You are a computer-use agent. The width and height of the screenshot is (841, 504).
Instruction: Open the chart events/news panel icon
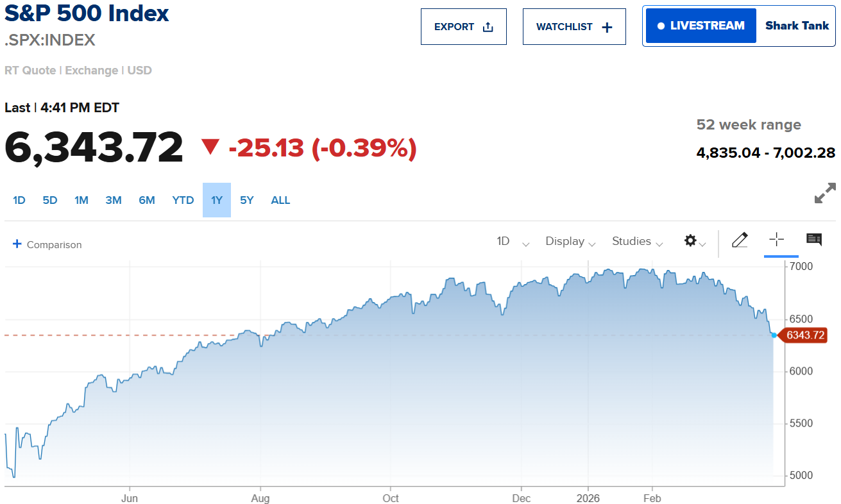(814, 239)
